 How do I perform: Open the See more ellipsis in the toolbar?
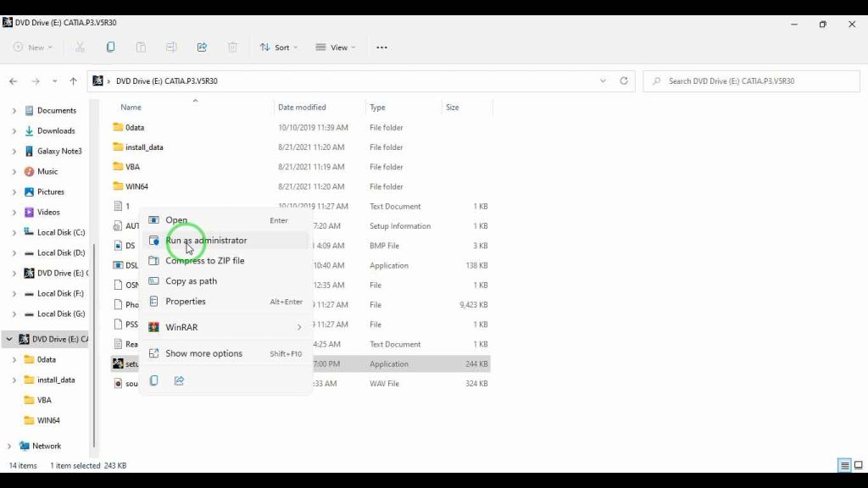pyautogui.click(x=381, y=47)
